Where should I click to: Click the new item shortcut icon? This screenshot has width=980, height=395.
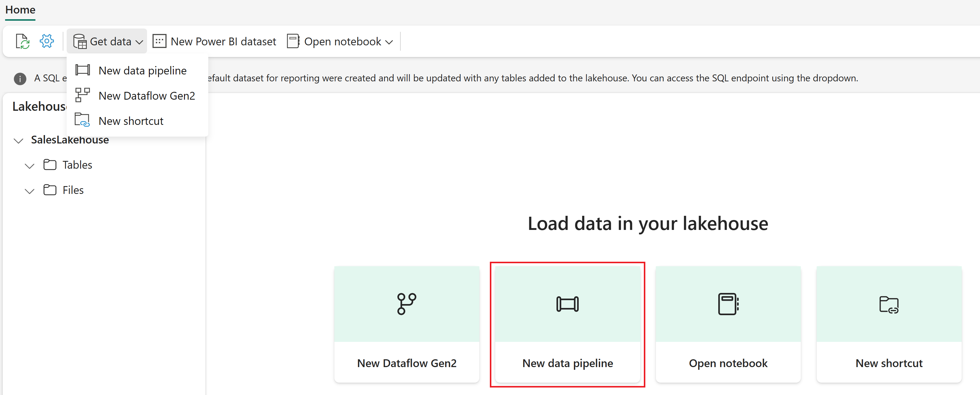(x=82, y=121)
